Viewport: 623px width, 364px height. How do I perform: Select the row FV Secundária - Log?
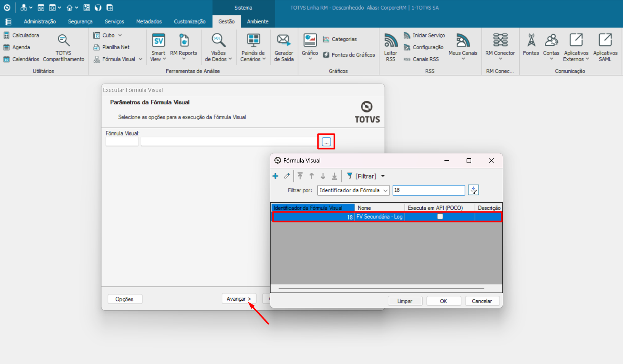(387, 217)
